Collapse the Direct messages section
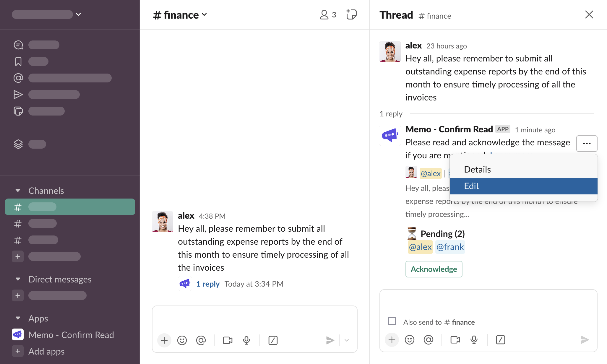The image size is (607, 364). tap(18, 279)
